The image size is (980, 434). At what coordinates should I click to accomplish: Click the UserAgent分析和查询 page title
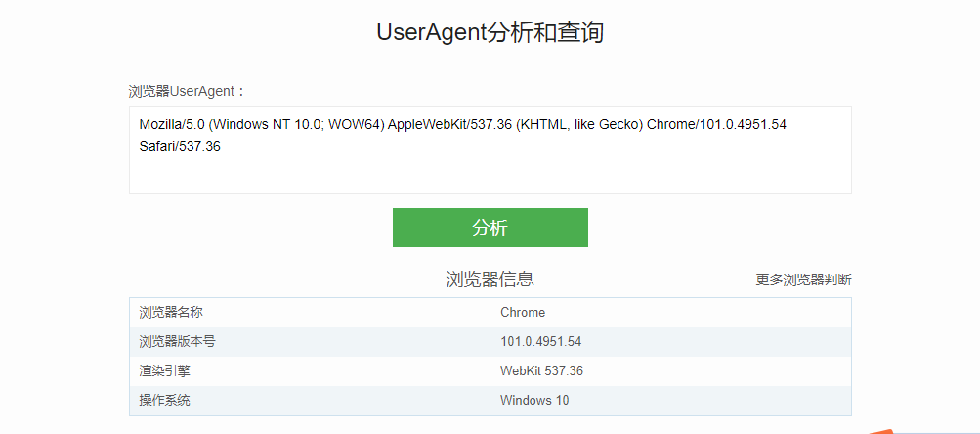pyautogui.click(x=490, y=32)
